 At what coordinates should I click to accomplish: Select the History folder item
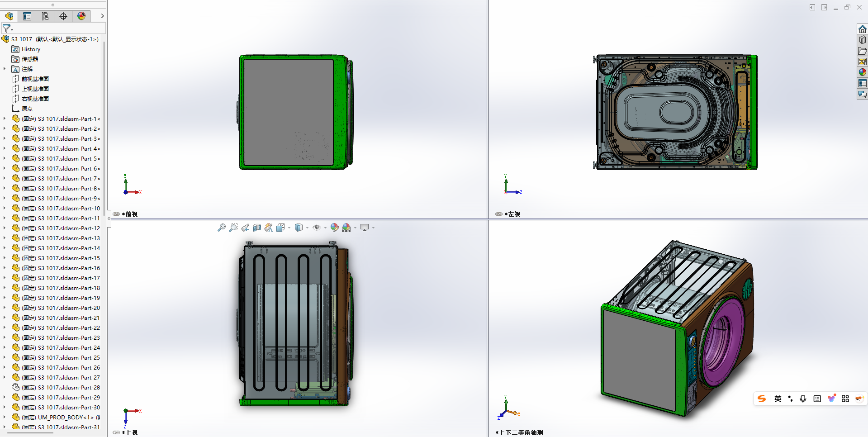pos(26,49)
